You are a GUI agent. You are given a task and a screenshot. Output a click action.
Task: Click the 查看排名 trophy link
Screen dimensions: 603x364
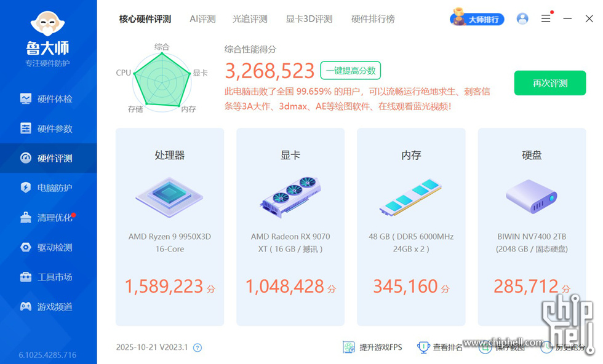pyautogui.click(x=441, y=347)
